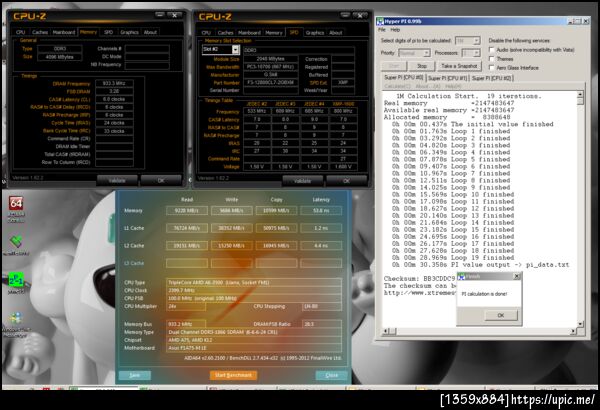Open Graphics tab in right CPU-Z window

click(x=315, y=33)
